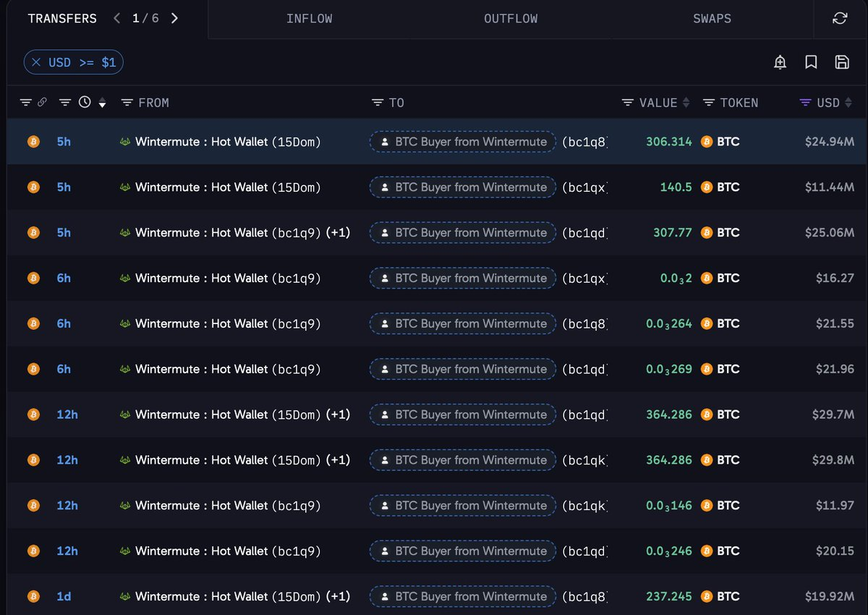This screenshot has height=615, width=868.
Task: Click the $11.97 USD amount
Action: 835,506
